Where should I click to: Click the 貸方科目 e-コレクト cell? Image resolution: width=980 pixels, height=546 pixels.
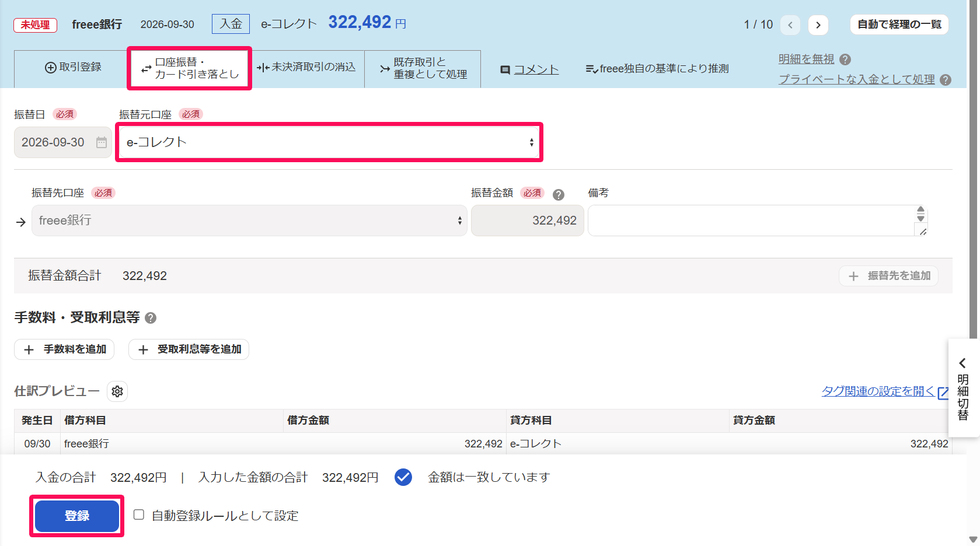(x=618, y=444)
